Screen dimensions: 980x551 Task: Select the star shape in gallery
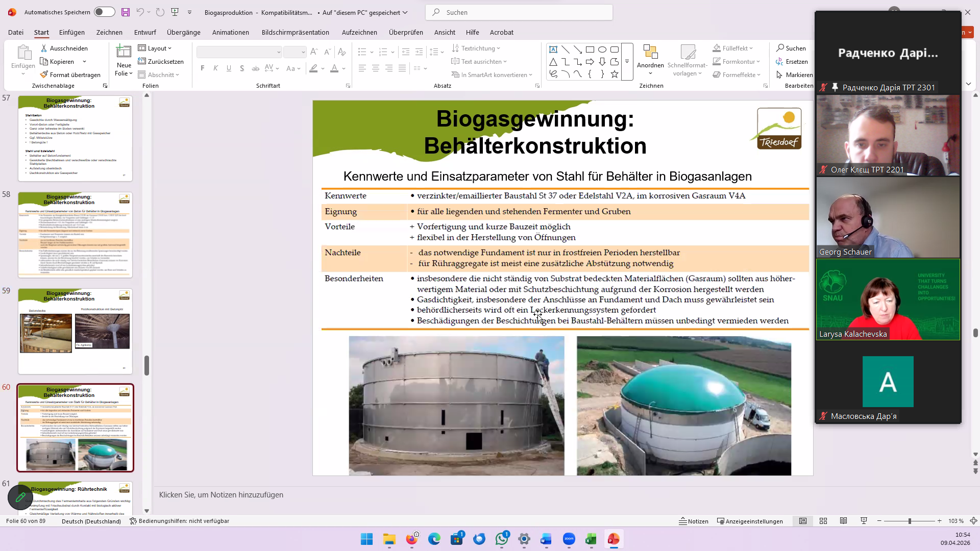point(615,74)
